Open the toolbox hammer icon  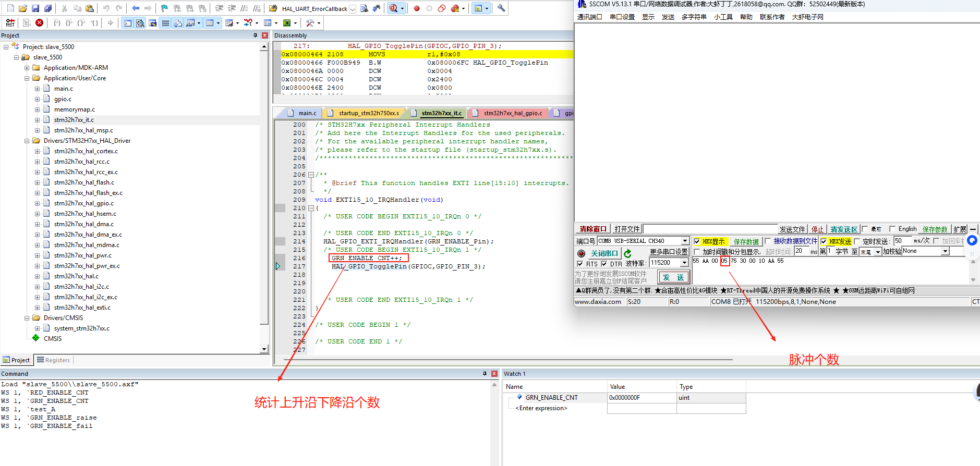coord(310,23)
